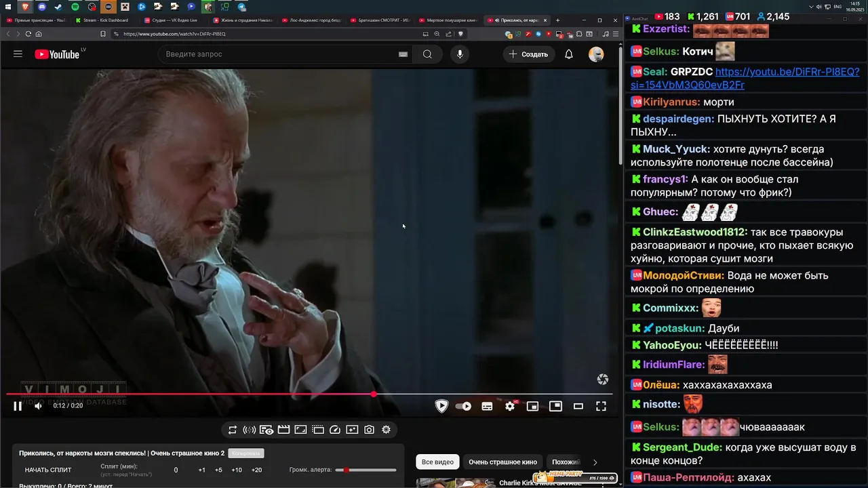Toggle theater mode
This screenshot has width=868, height=488.
pyautogui.click(x=578, y=406)
